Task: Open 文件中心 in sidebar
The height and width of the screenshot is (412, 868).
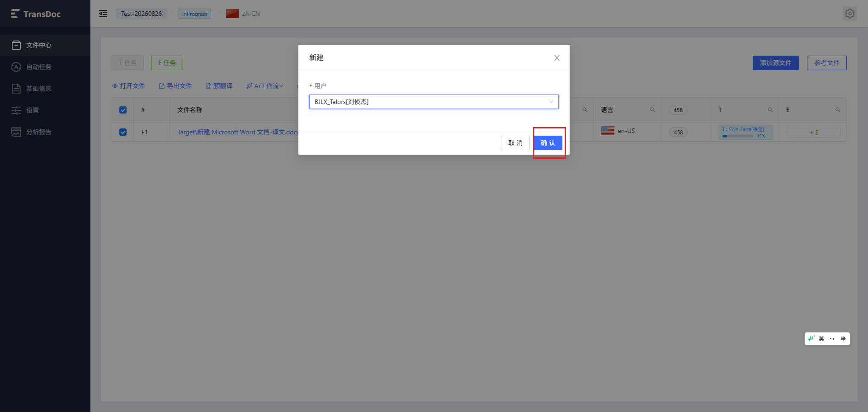Action: [45, 45]
